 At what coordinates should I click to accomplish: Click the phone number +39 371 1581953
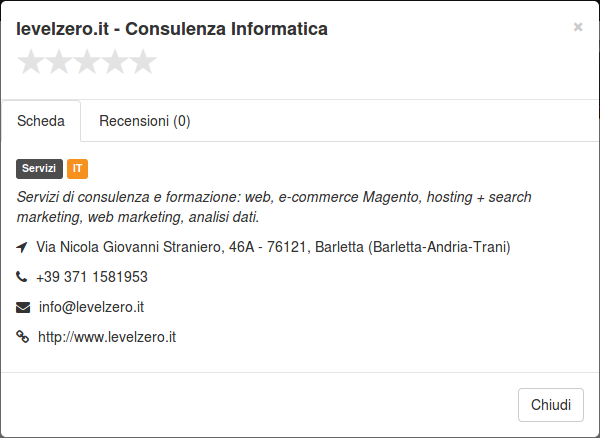coord(92,277)
